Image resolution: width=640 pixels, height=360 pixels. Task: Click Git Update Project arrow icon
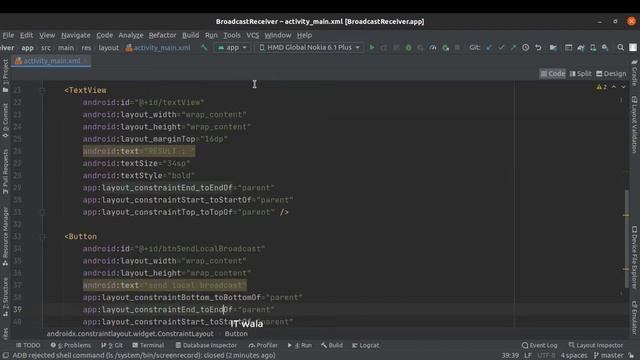click(489, 48)
